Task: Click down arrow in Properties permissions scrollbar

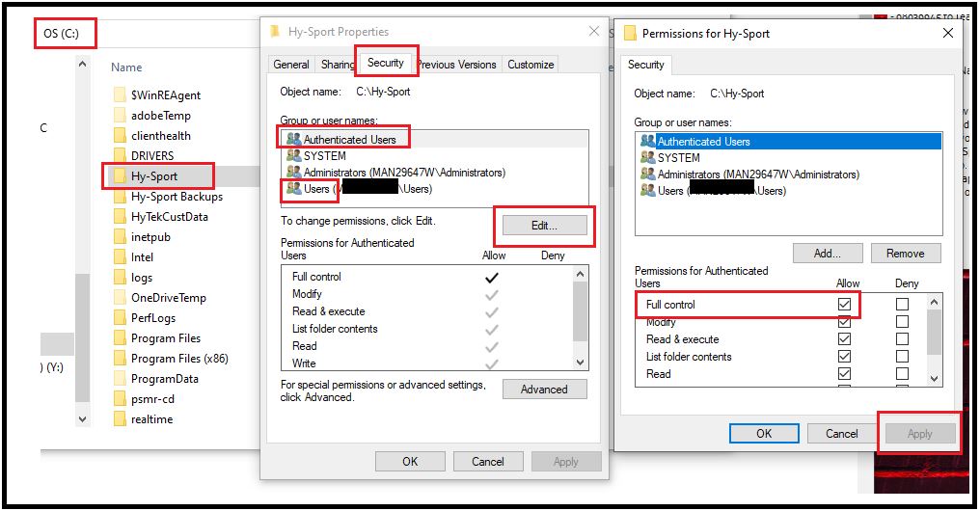Action: pos(580,363)
